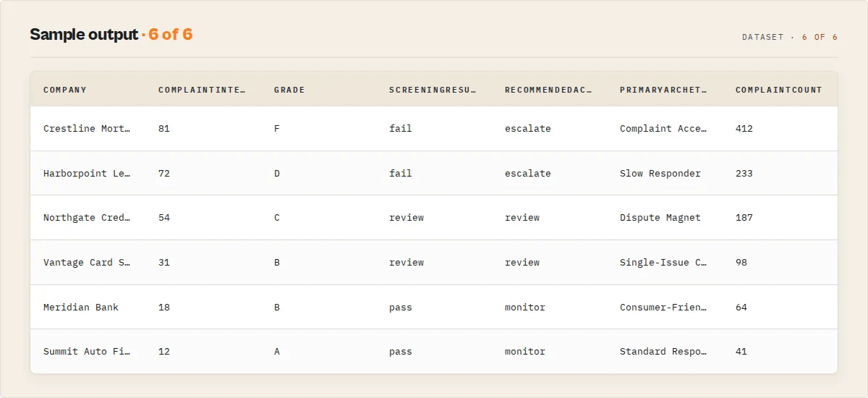Click grade A in Summit Auto row
Image resolution: width=868 pixels, height=398 pixels.
[277, 352]
